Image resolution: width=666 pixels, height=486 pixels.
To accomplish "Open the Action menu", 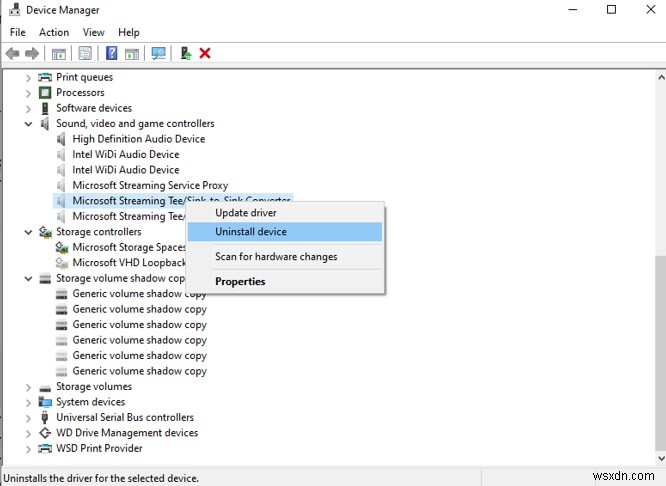I will click(x=54, y=32).
